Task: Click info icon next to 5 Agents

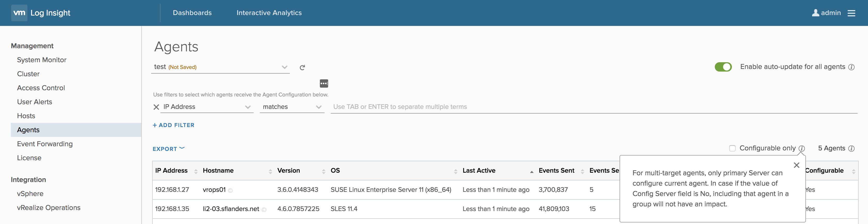Action: 851,149
